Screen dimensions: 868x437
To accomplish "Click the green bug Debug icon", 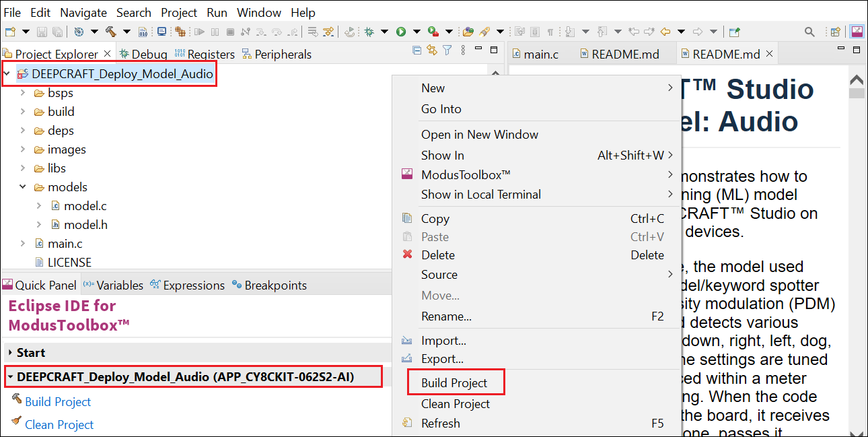I will click(369, 32).
